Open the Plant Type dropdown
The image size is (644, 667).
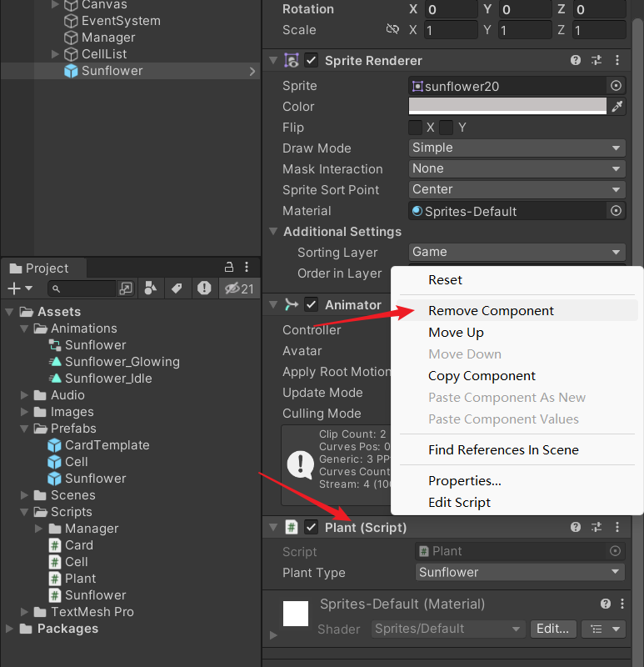click(x=520, y=573)
